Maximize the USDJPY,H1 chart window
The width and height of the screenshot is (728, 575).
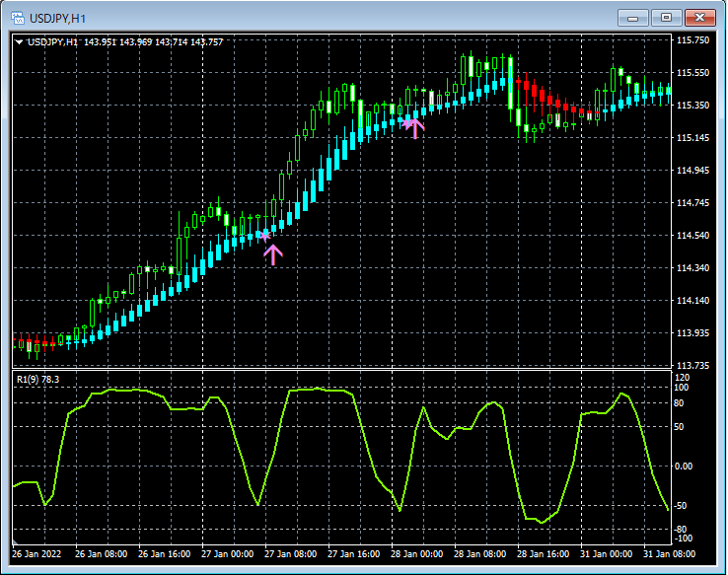[666, 18]
